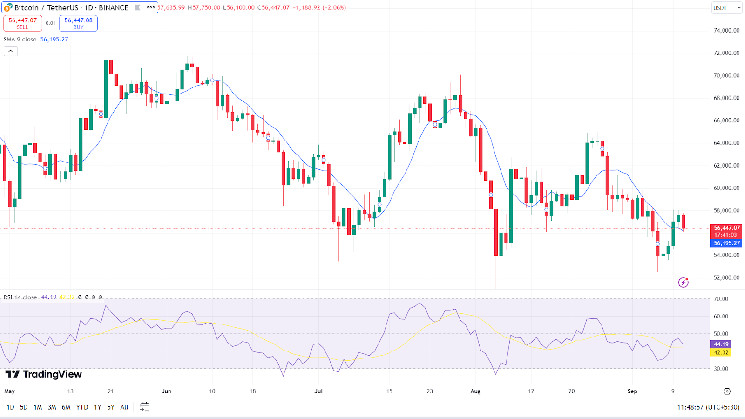Click the more options dots in header
The height and width of the screenshot is (419, 745).
151,8
